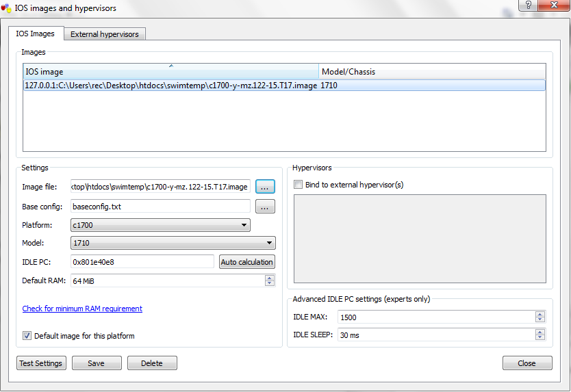Click the IDLE SLEEP 30 ms field

click(x=436, y=335)
